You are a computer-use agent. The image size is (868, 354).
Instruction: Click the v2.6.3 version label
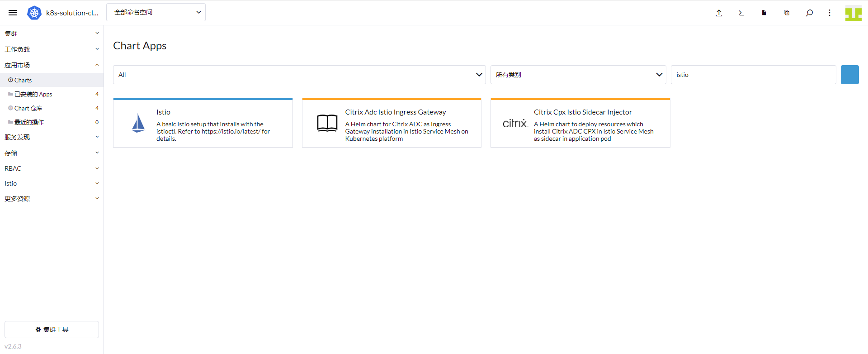coord(13,346)
